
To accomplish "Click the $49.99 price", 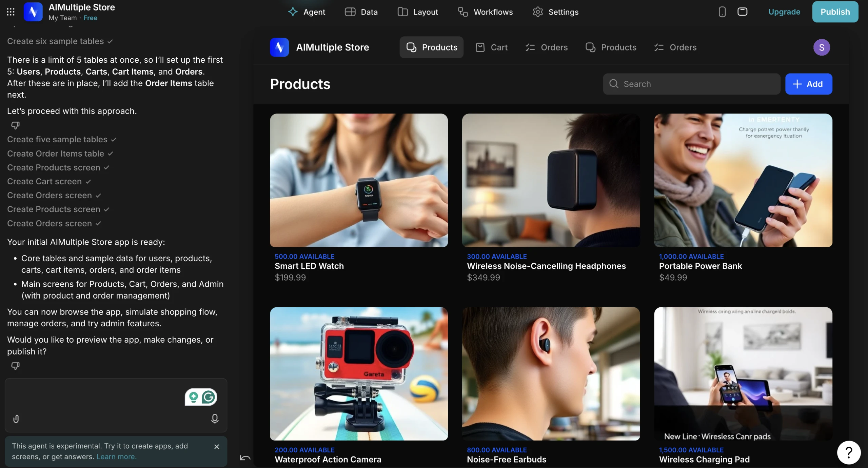I will click(x=673, y=278).
